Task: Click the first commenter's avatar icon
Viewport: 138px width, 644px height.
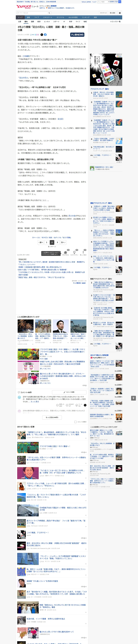Action: point(19,397)
